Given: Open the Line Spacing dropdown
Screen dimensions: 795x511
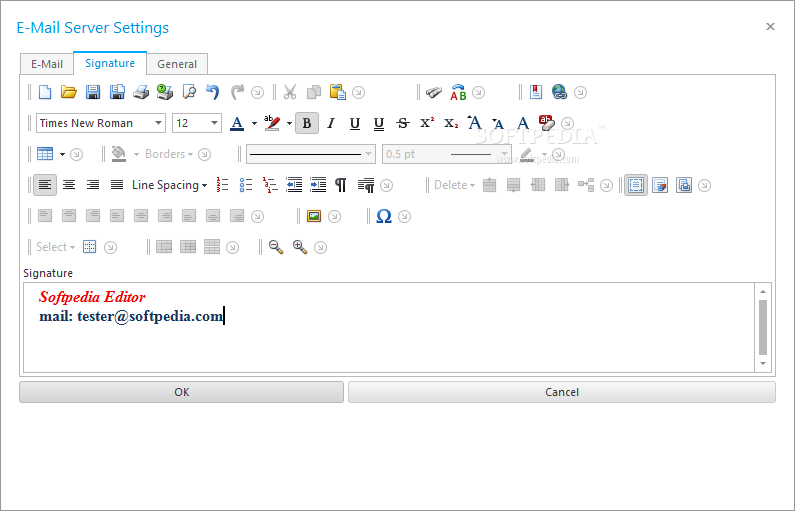Looking at the screenshot, I should tap(169, 185).
